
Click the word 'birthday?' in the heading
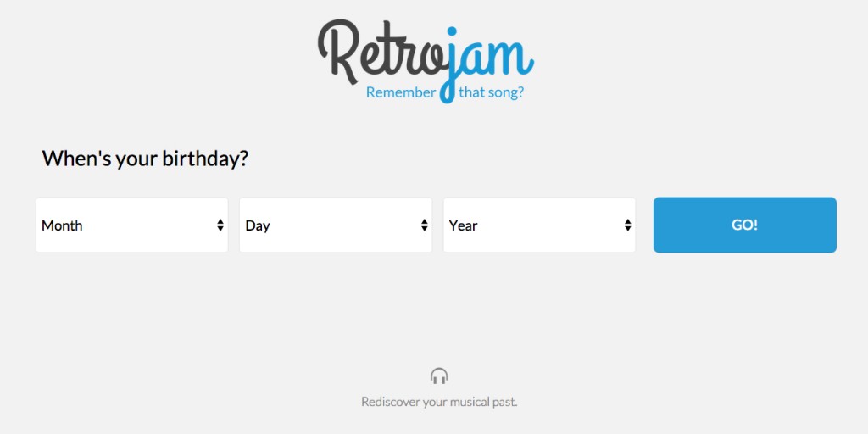[207, 159]
